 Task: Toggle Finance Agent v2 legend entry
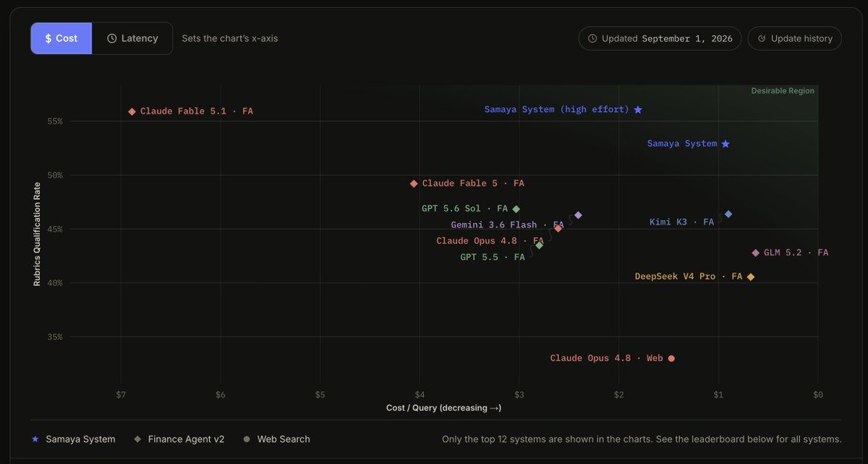pos(179,439)
